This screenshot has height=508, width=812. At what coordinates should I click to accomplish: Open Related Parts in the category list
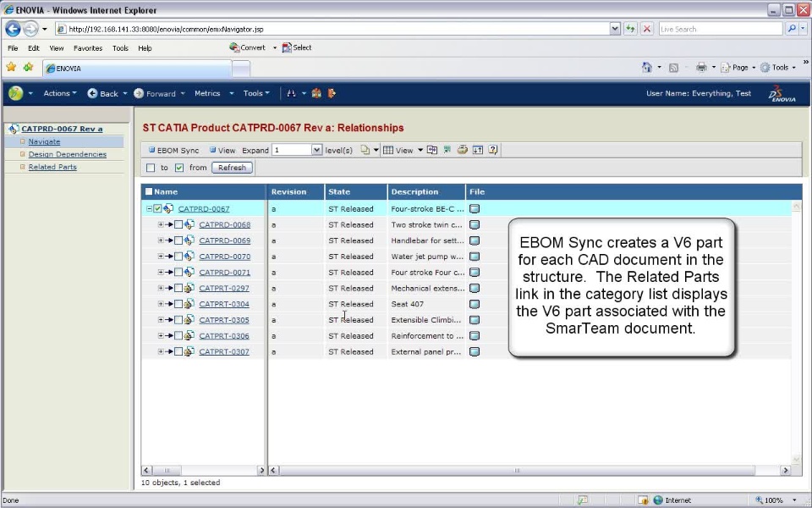tap(52, 167)
